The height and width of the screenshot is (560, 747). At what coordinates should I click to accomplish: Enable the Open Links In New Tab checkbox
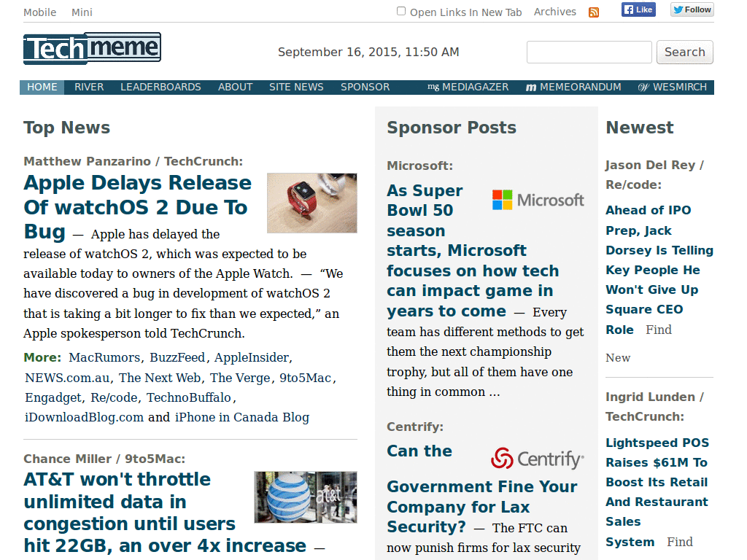pos(400,11)
